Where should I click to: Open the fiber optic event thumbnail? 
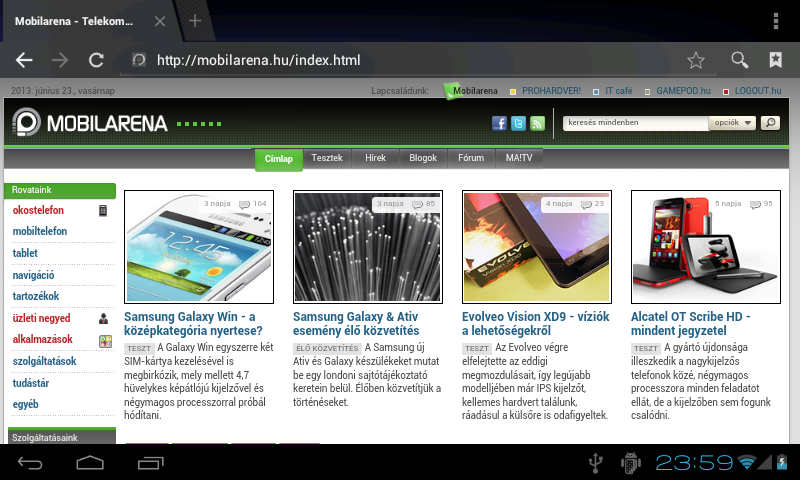[x=368, y=247]
